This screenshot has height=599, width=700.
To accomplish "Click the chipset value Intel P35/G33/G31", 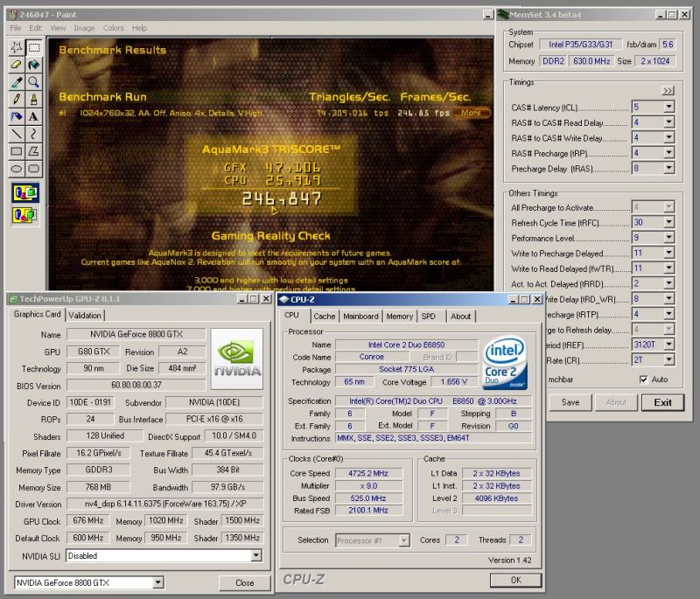I will point(580,44).
